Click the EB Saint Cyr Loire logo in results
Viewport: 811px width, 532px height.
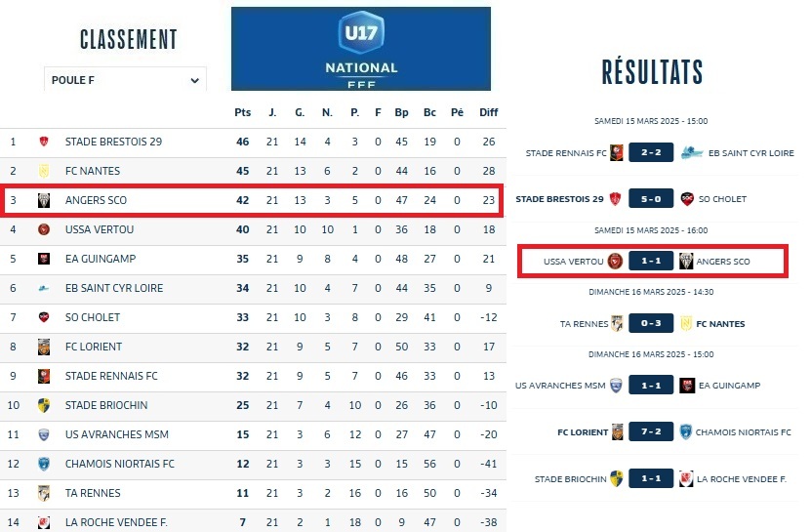[x=691, y=152]
